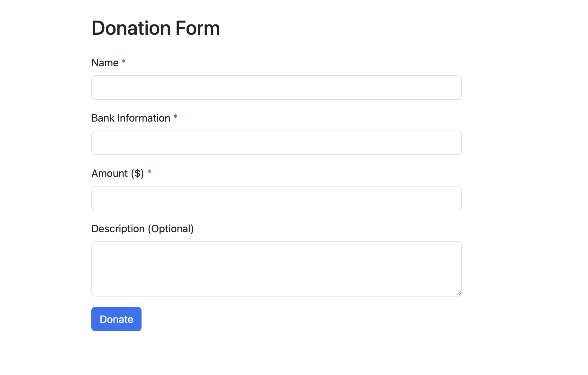Click the Donation Form heading
Viewport: 588px width, 375px height.
click(x=155, y=28)
